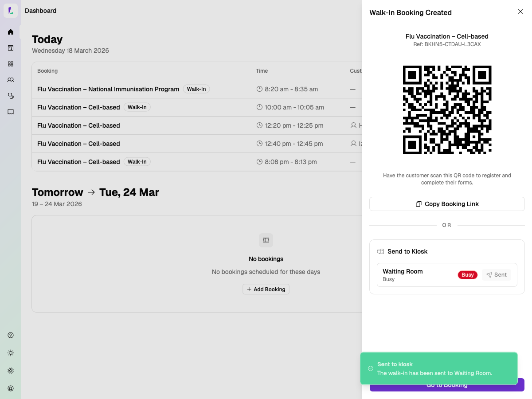The width and height of the screenshot is (532, 399).
Task: Click the QR code image
Action: coord(447,110)
